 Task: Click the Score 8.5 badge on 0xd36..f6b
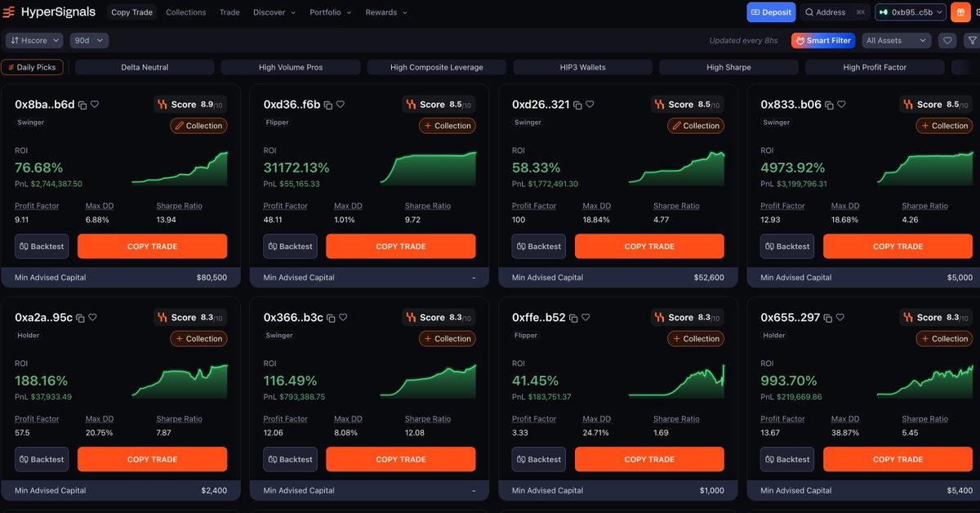tap(439, 105)
